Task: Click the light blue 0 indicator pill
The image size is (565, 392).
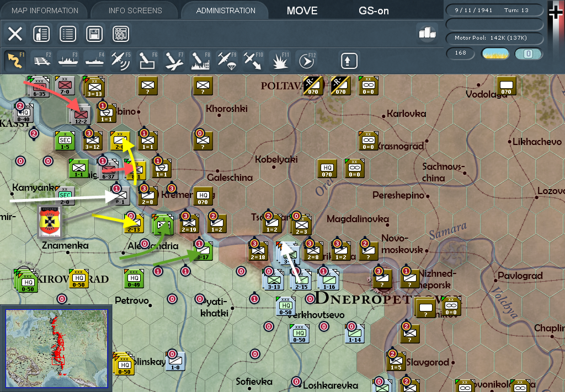Action: click(528, 53)
